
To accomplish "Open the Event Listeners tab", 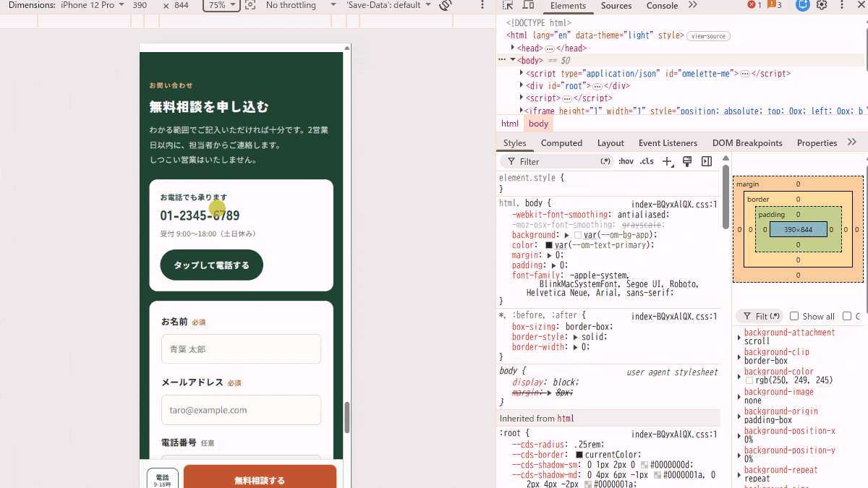I will coord(668,143).
